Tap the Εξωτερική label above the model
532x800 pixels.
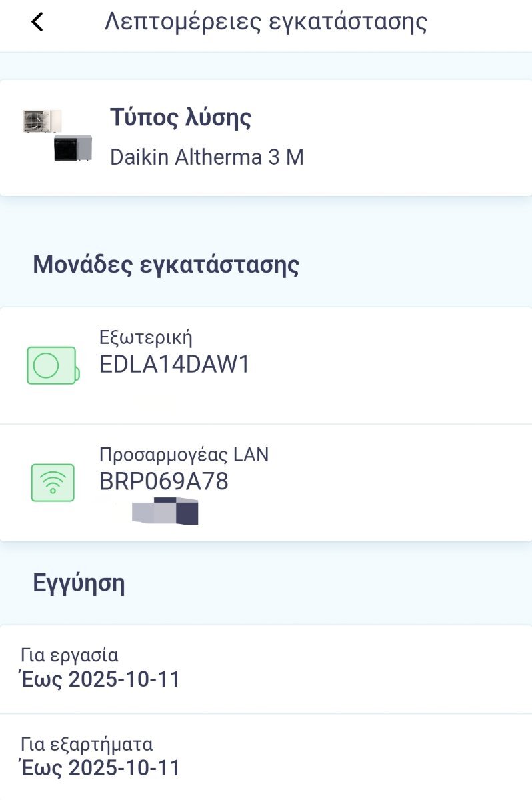(146, 337)
